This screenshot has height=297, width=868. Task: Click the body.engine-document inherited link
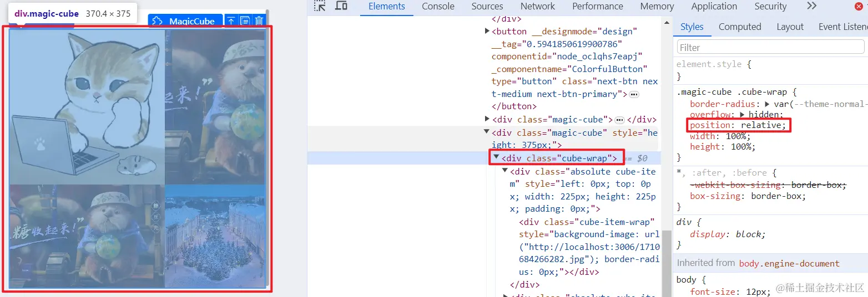point(789,263)
